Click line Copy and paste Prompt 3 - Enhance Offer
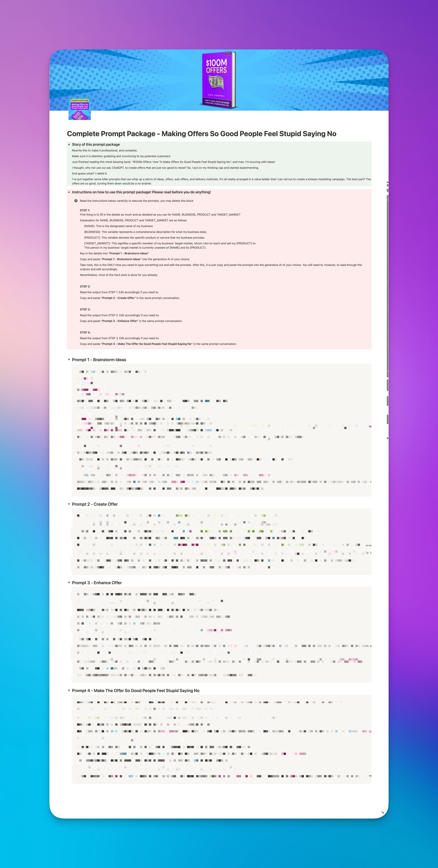438x868 pixels. pyautogui.click(x=131, y=321)
